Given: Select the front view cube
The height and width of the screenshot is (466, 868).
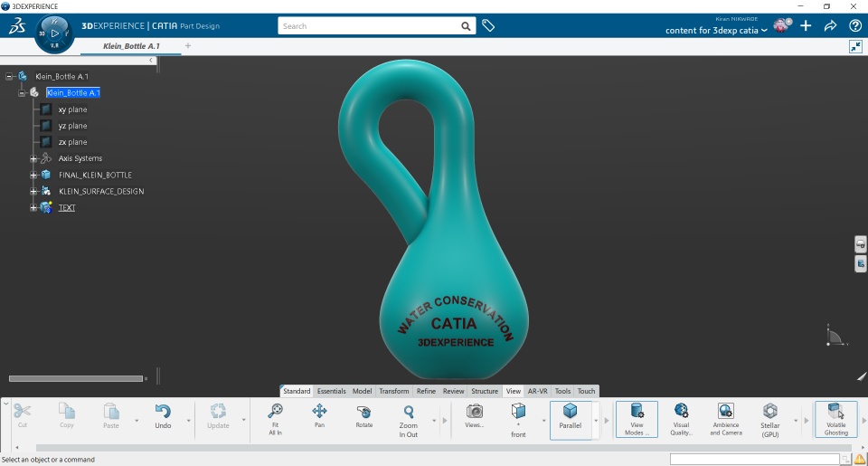Looking at the screenshot, I should click(518, 420).
